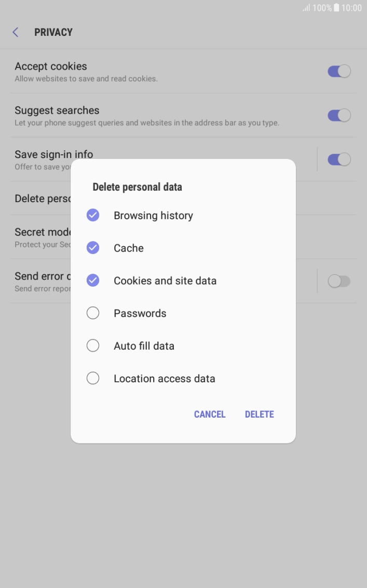Turn off Suggest searches
This screenshot has width=367, height=588.
click(x=339, y=115)
